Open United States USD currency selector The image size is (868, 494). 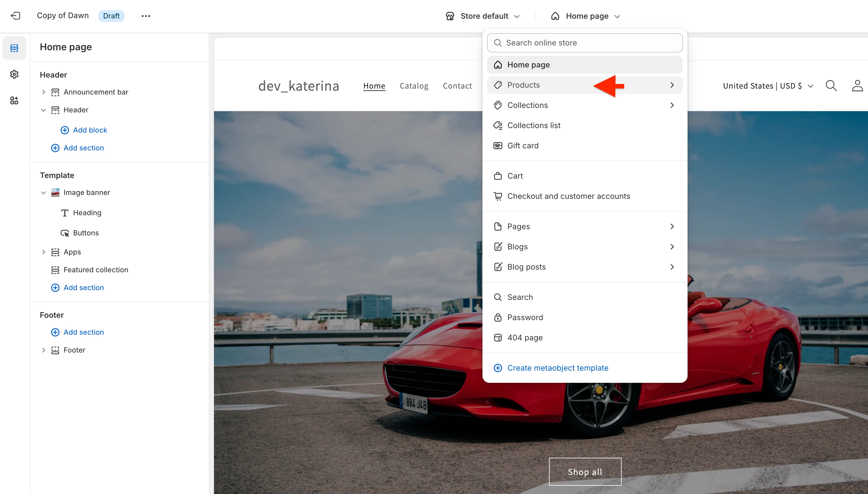pos(768,86)
